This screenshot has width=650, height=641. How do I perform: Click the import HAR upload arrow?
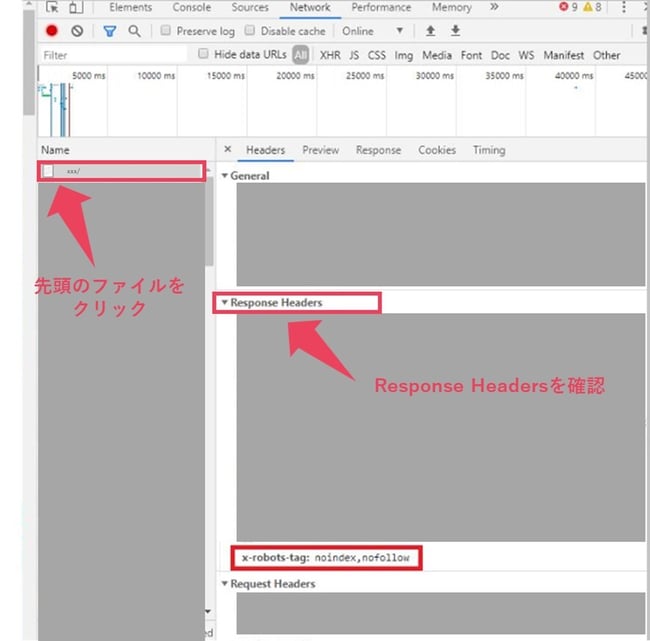click(431, 32)
